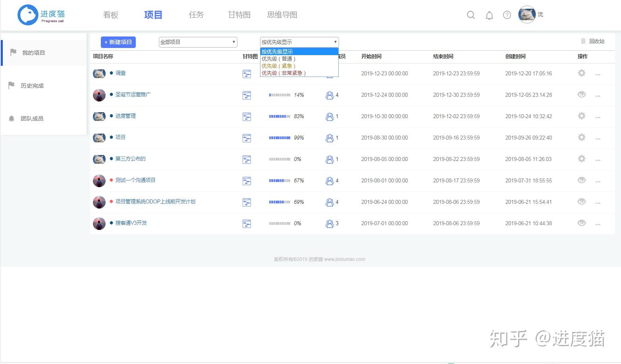Open project 调查
The width and height of the screenshot is (621, 364).
[x=121, y=73]
